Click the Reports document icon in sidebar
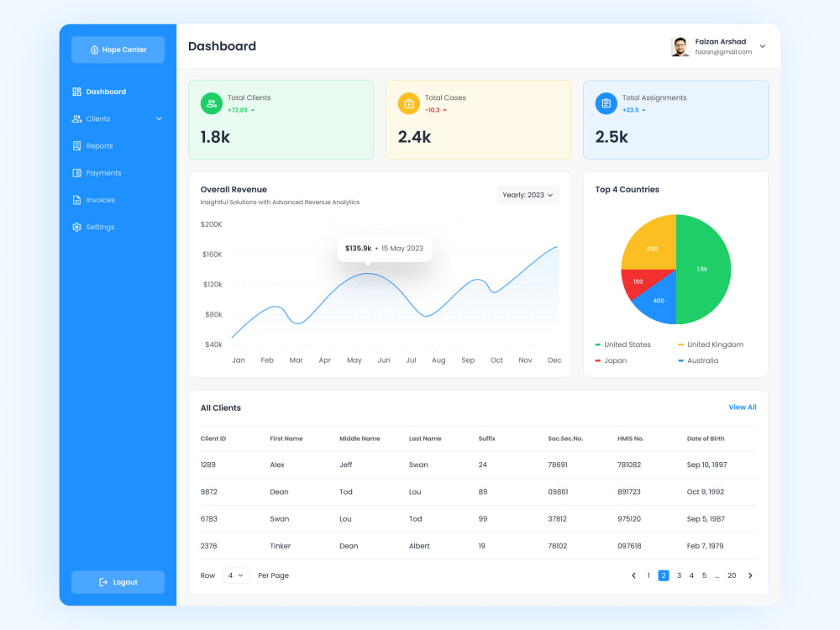 point(76,145)
